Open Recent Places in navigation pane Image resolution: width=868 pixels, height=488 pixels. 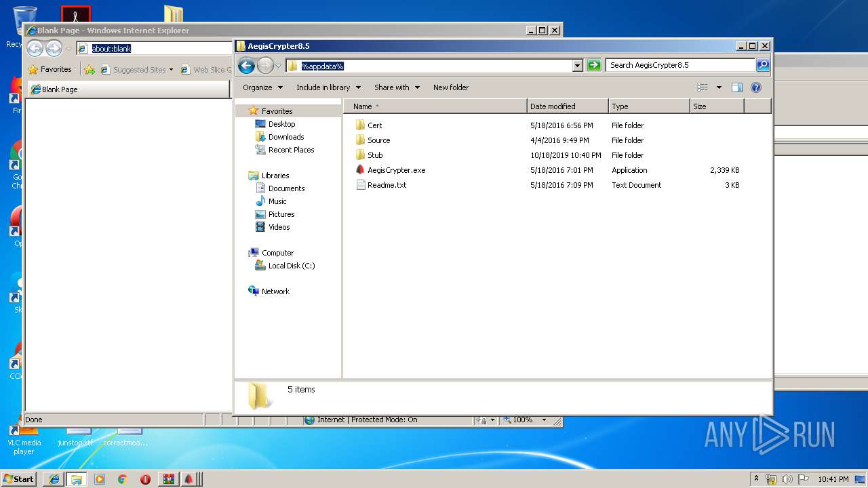click(291, 150)
